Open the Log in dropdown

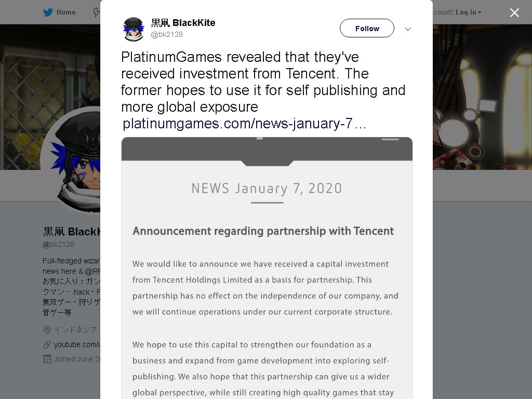(468, 12)
